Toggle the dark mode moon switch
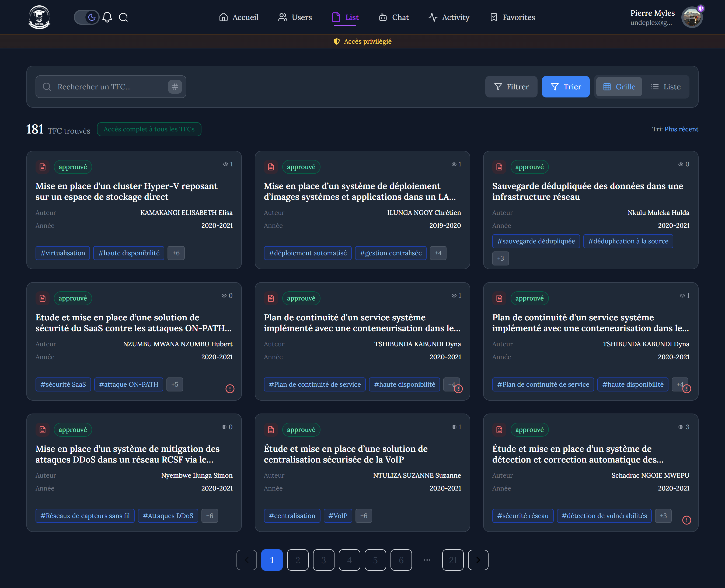The width and height of the screenshot is (725, 588). (x=86, y=17)
